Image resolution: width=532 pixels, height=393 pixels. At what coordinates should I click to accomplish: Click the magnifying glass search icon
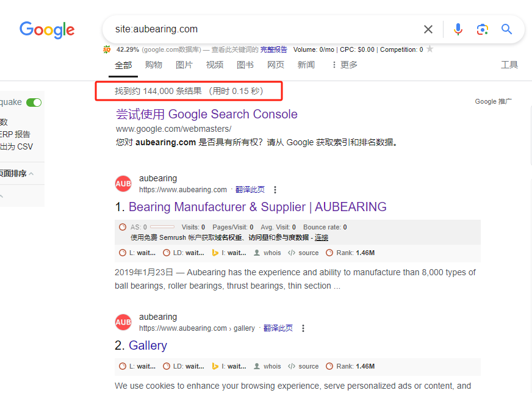tap(507, 29)
